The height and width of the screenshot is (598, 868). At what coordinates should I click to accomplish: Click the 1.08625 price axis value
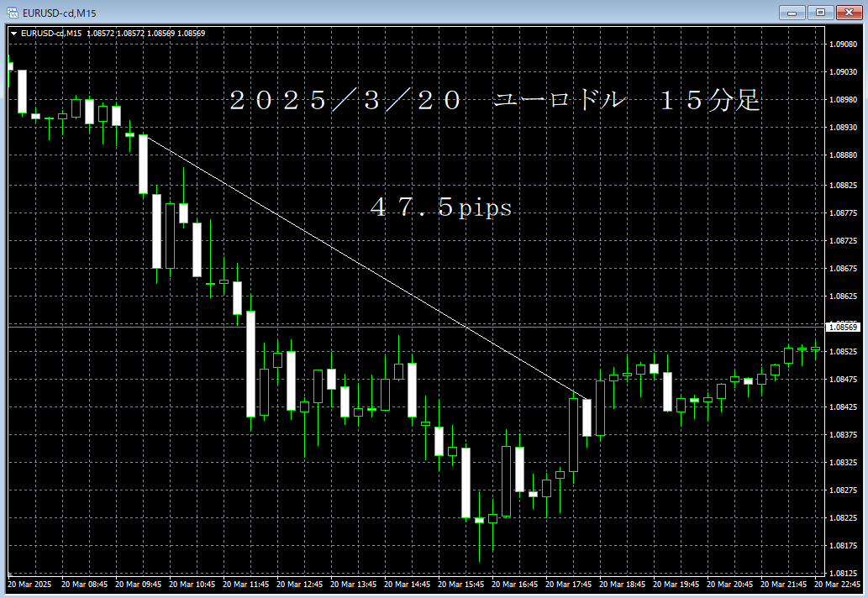click(843, 296)
